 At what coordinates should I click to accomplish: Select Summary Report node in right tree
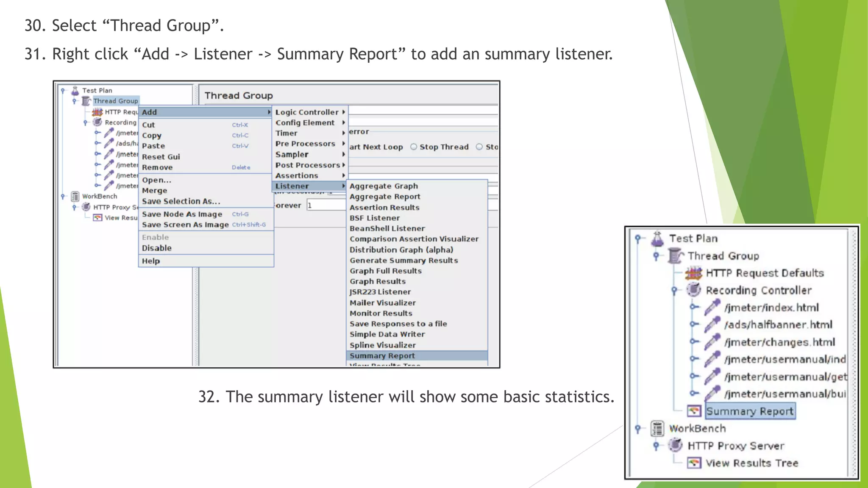(750, 411)
